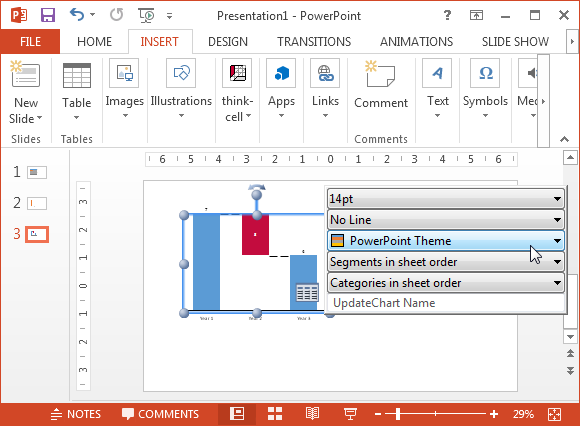Open the Links group menu

(325, 89)
